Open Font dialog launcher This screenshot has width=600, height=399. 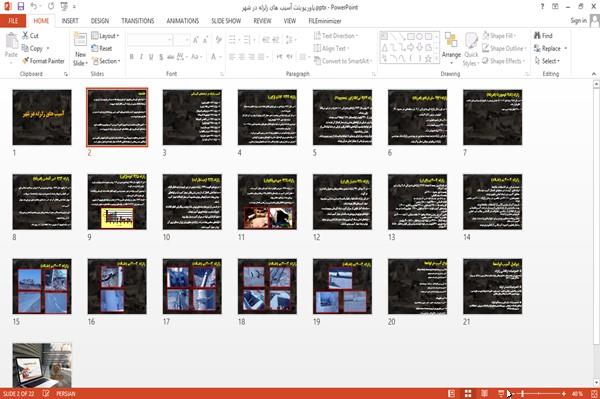pyautogui.click(x=222, y=74)
